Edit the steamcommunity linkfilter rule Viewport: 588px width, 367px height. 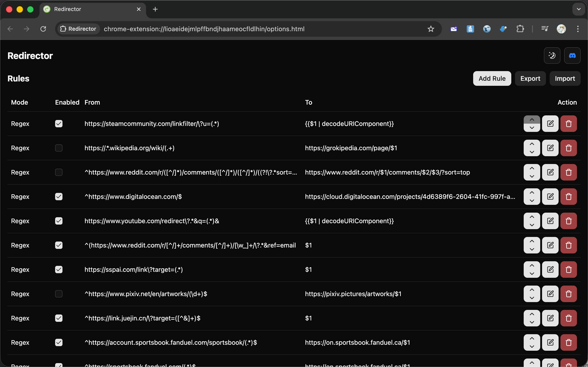tap(550, 124)
